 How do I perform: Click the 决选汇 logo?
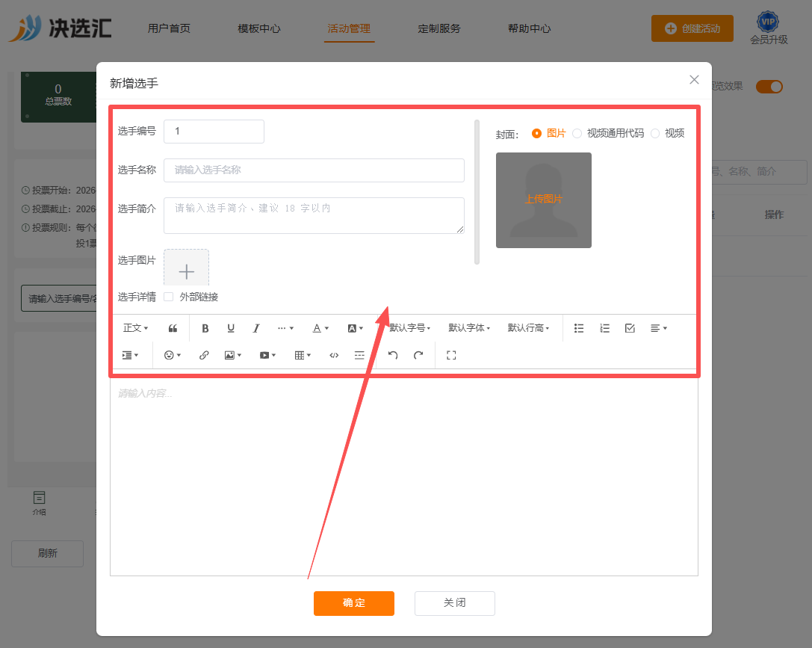tap(60, 28)
